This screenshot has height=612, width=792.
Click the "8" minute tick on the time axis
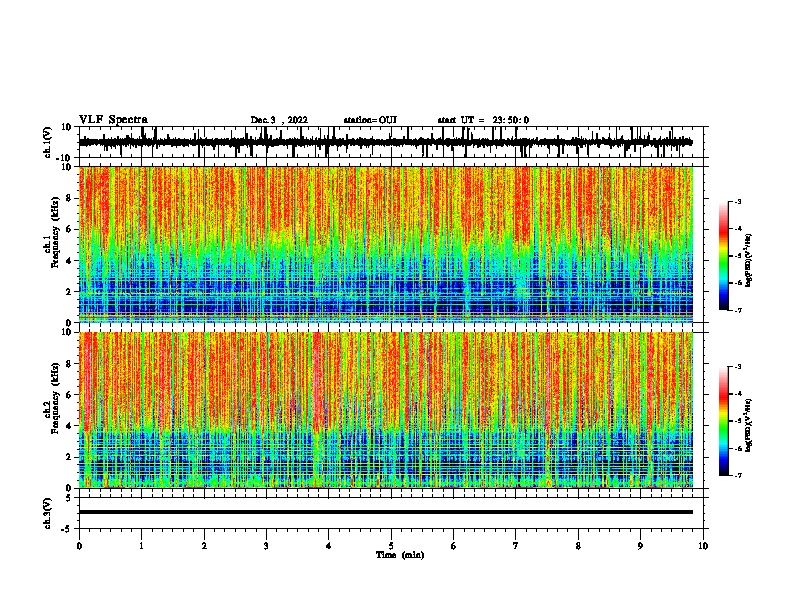click(x=578, y=546)
